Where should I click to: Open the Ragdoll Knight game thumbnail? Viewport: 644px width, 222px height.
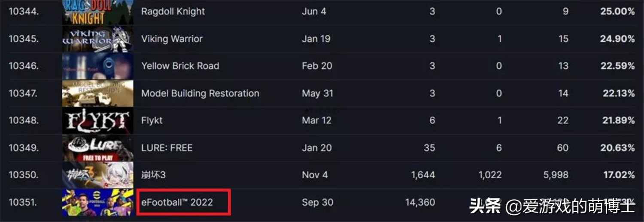point(97,12)
